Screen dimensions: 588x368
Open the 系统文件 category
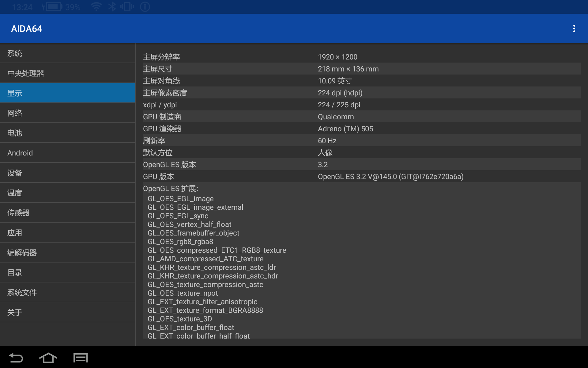coord(67,293)
